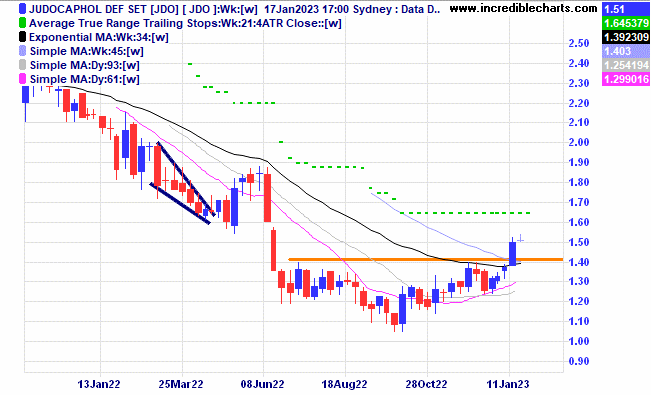Click the upper dark blue wedge trendline
This screenshot has height=395, width=651.
pos(186,179)
